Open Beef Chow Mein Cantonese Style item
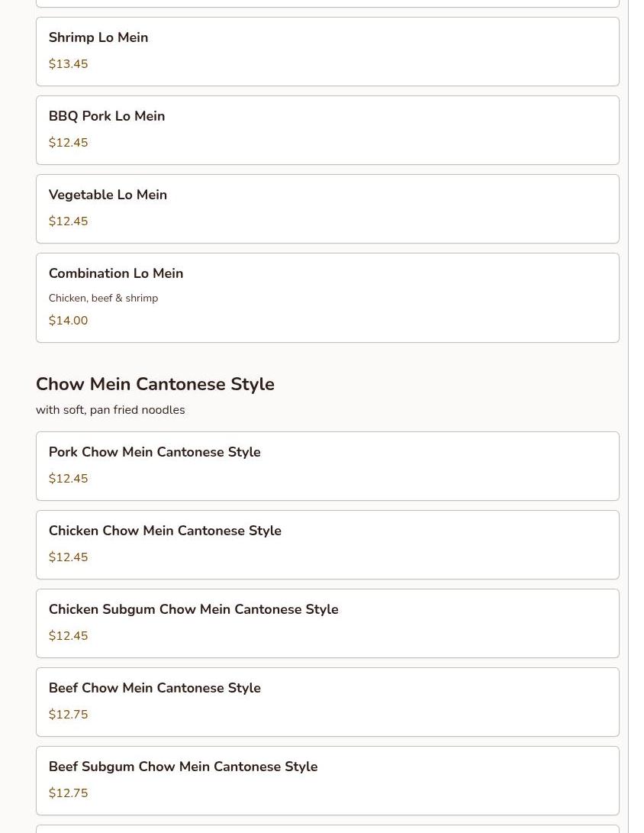The image size is (644, 833). (327, 702)
